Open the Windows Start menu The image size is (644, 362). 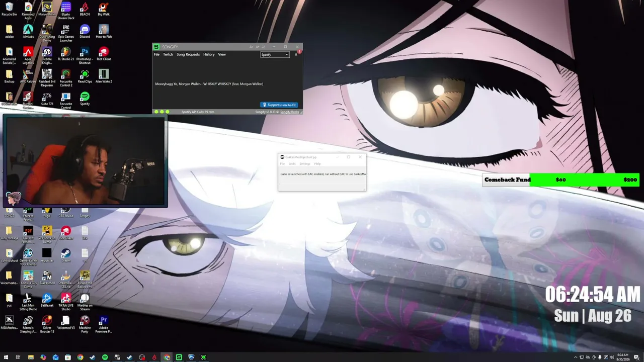[5, 357]
